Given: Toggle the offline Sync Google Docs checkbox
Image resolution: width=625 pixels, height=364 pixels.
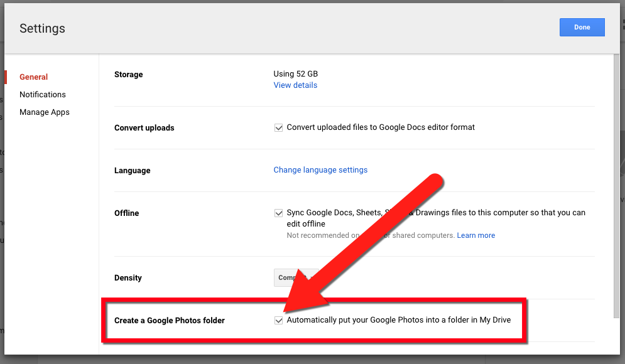Looking at the screenshot, I should click(279, 213).
